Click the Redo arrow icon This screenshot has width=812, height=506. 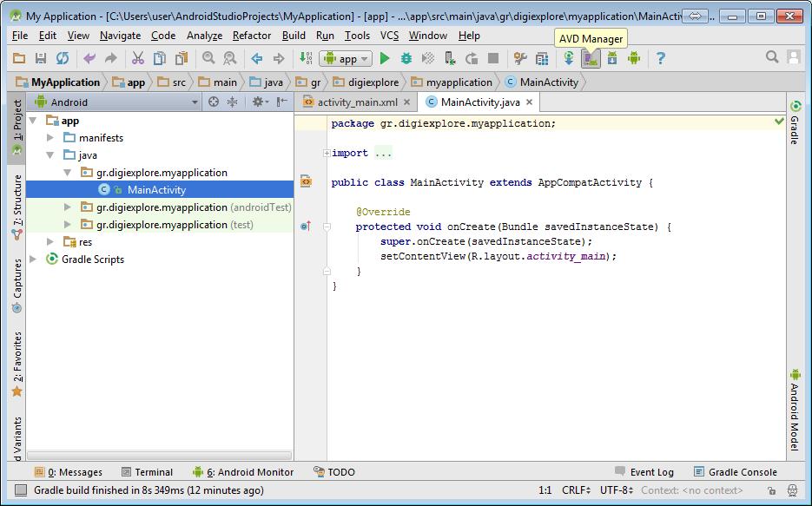click(111, 58)
